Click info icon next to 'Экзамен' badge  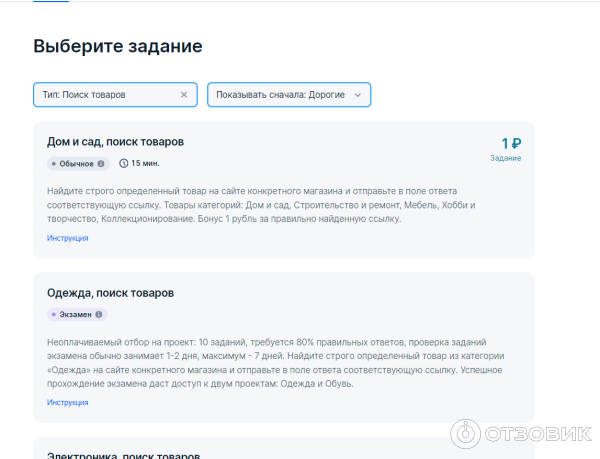coord(99,314)
